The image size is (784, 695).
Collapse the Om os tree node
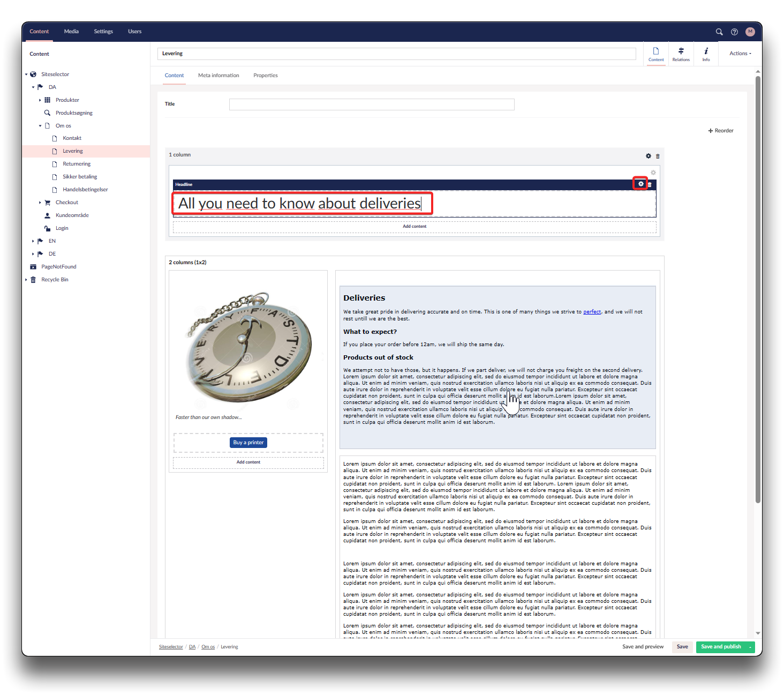pos(40,126)
